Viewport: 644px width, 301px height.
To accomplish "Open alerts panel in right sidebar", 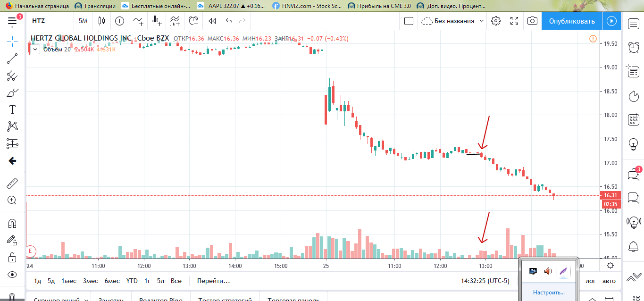I will [x=634, y=47].
